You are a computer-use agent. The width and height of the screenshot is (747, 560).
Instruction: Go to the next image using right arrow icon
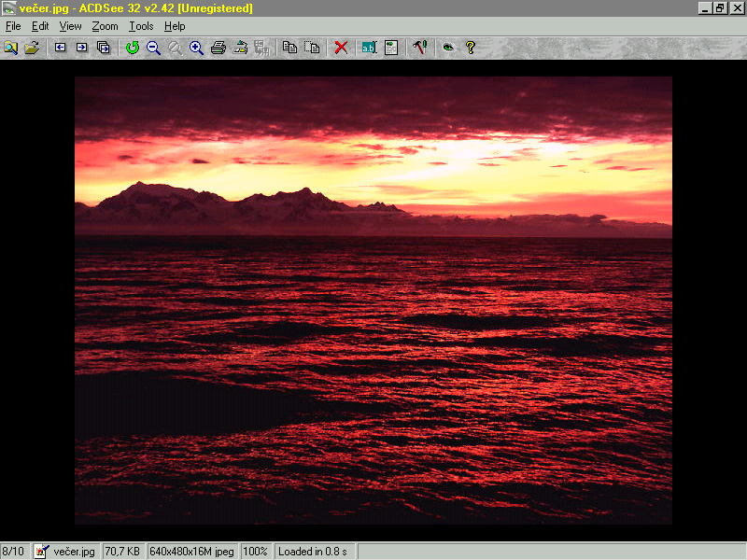pos(82,48)
